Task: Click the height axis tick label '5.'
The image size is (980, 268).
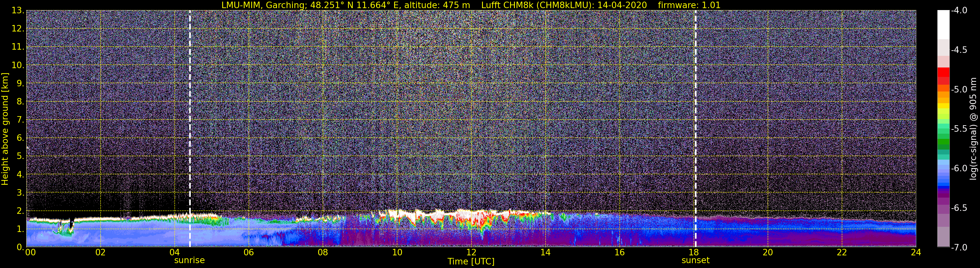Action: click(x=20, y=156)
